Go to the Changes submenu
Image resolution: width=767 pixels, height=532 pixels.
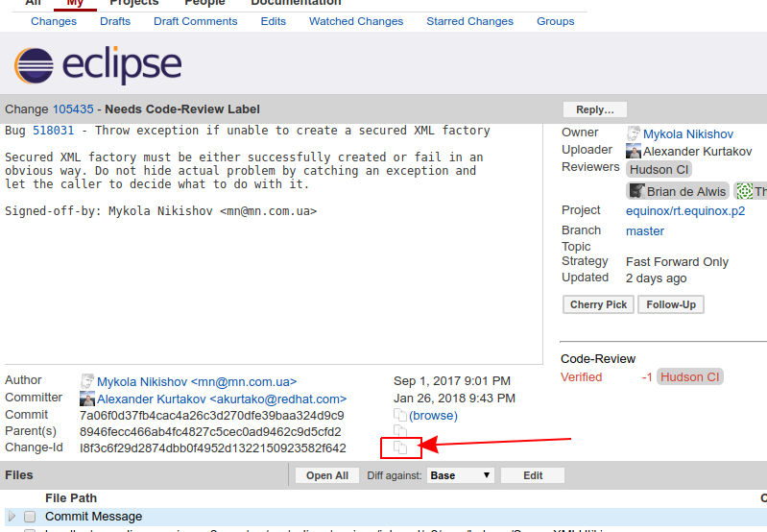[54, 21]
